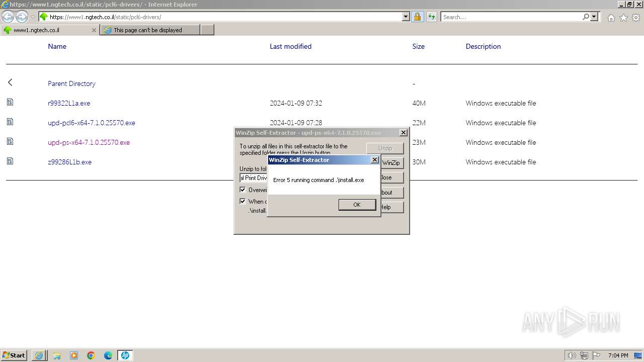Open Favorites star icon

[623, 18]
